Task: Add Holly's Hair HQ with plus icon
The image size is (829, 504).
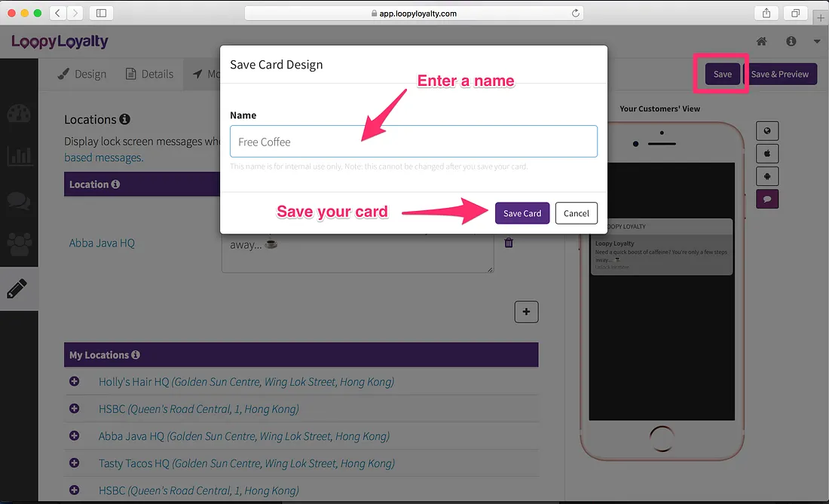Action: (75, 381)
